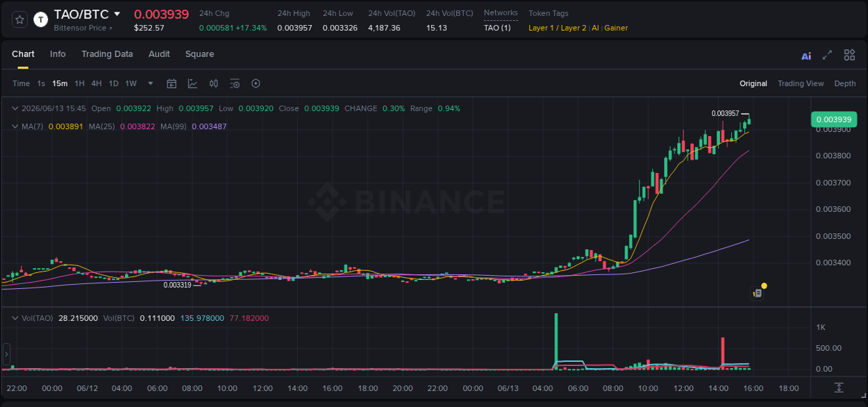
Task: Expand the chart to fullscreen
Action: pos(827,55)
